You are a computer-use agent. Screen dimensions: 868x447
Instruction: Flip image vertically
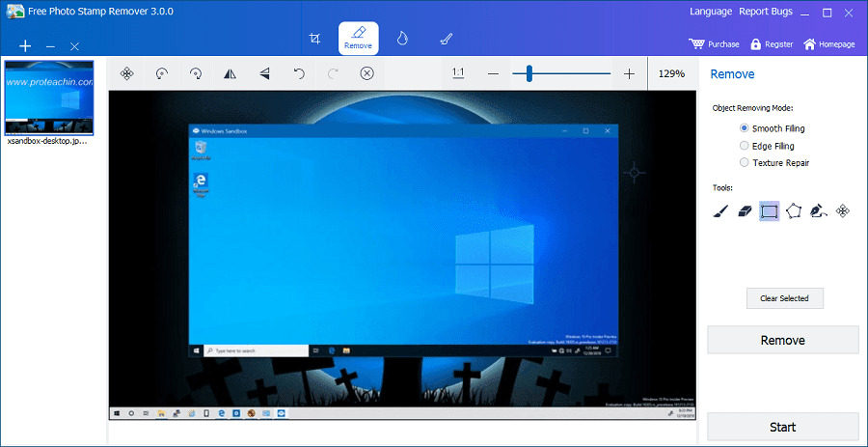coord(264,73)
